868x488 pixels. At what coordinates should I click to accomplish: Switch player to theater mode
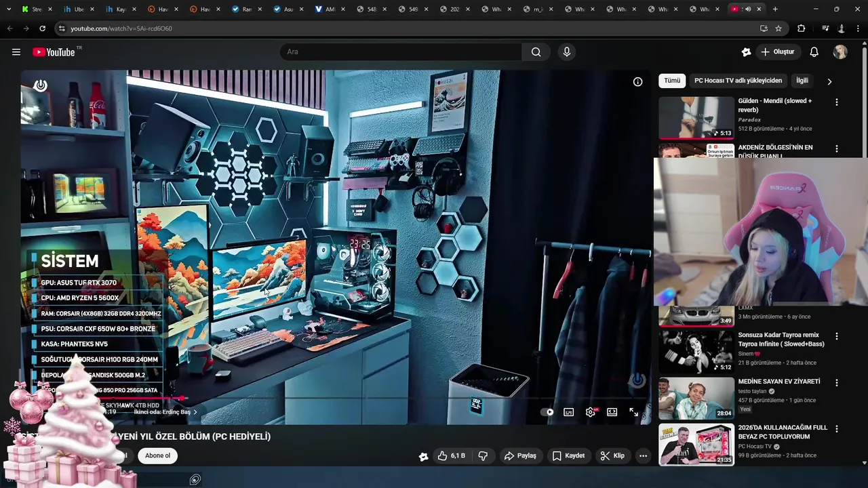(612, 412)
